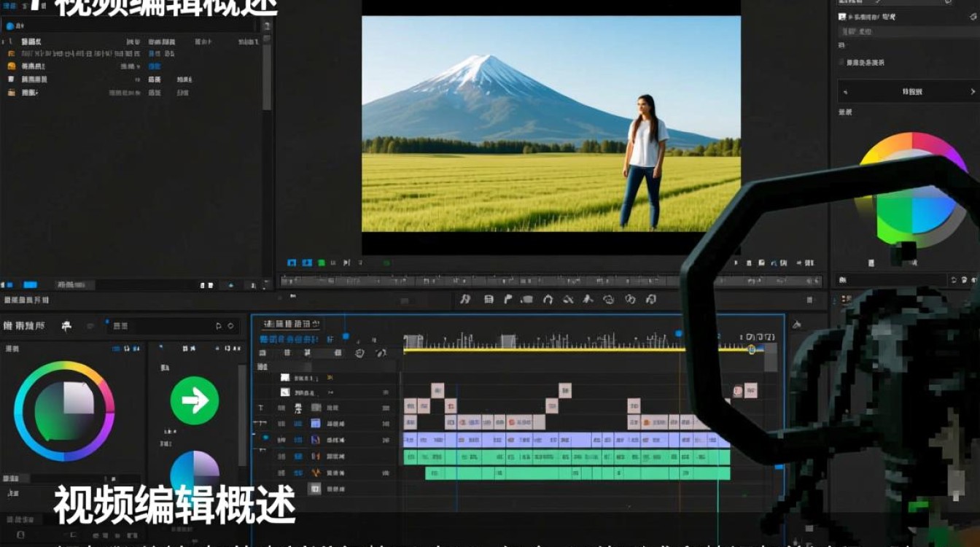Toggle the checkbox in the upper right panel
The image size is (980, 547).
pos(841,63)
